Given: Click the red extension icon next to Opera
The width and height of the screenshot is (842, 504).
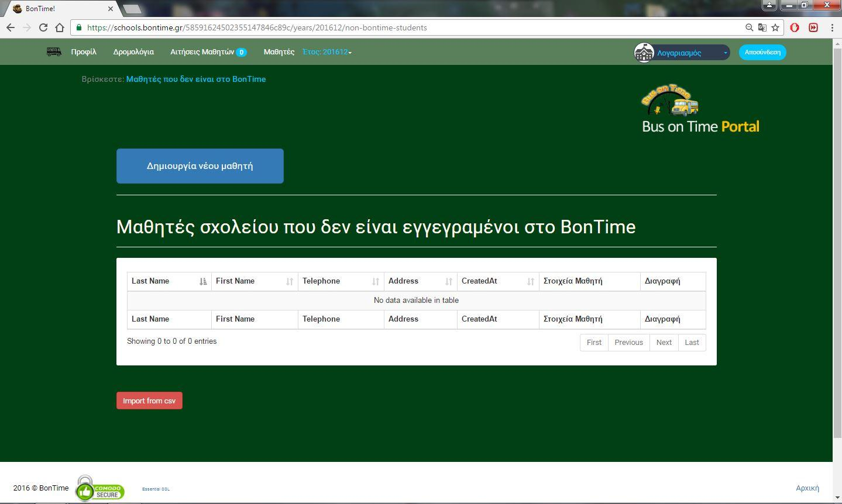Looking at the screenshot, I should point(813,27).
